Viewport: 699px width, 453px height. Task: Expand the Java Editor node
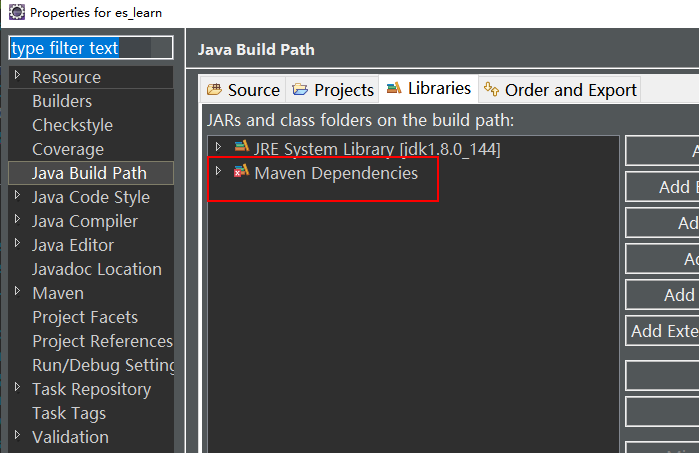point(17,243)
